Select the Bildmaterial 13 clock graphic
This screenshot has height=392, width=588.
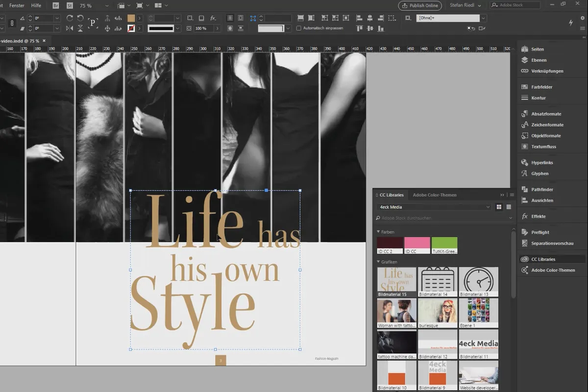click(x=478, y=282)
